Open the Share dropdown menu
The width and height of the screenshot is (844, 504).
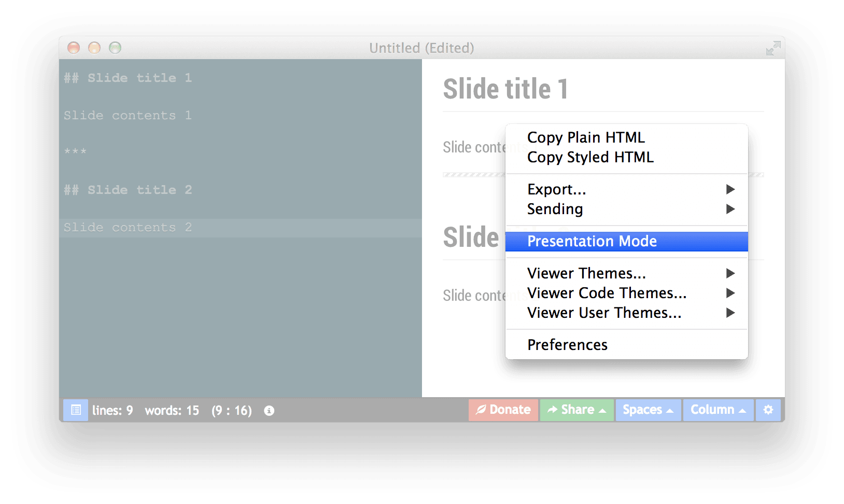coord(576,410)
